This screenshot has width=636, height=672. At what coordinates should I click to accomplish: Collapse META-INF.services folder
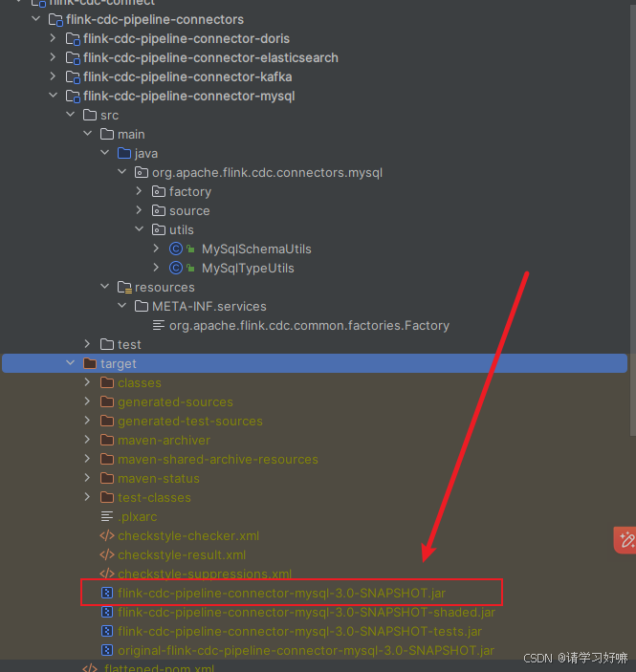[x=122, y=306]
